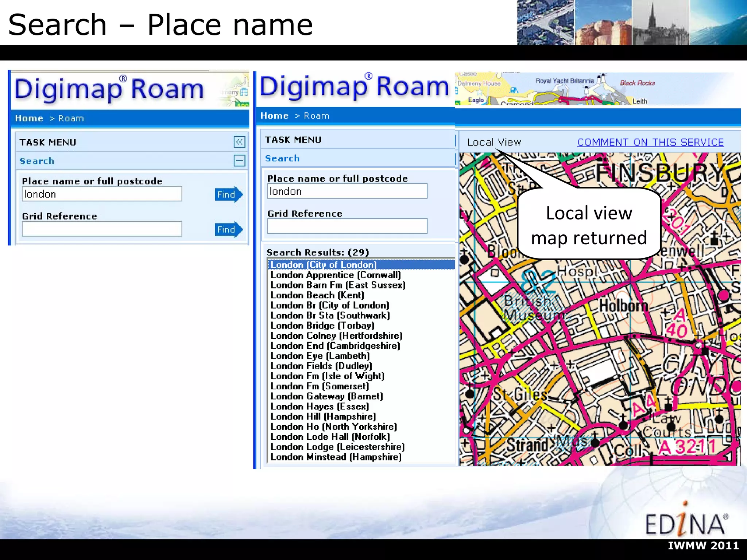Click the Search heading in left task menu
The image size is (747, 560).
pyautogui.click(x=37, y=161)
